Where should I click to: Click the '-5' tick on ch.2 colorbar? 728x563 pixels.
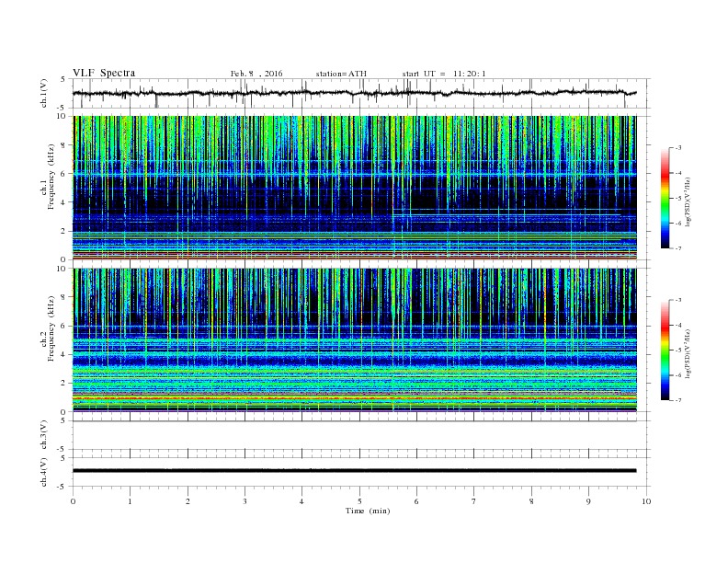[x=678, y=350]
